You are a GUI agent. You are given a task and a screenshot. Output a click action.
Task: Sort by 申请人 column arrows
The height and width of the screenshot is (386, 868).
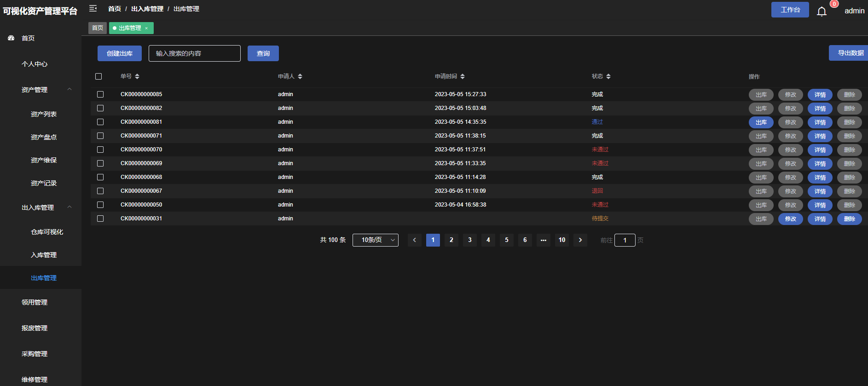(300, 76)
